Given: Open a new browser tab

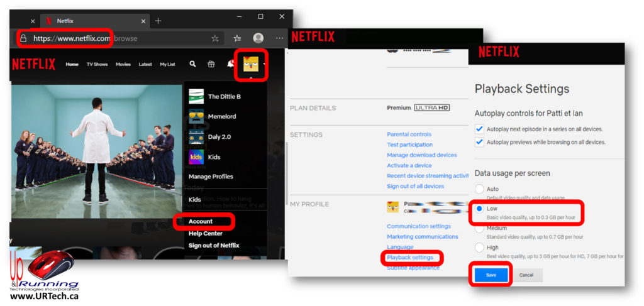Looking at the screenshot, I should pyautogui.click(x=158, y=21).
